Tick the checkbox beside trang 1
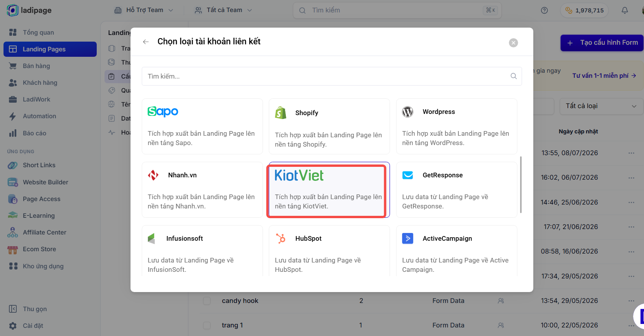644x336 pixels. pos(207,325)
